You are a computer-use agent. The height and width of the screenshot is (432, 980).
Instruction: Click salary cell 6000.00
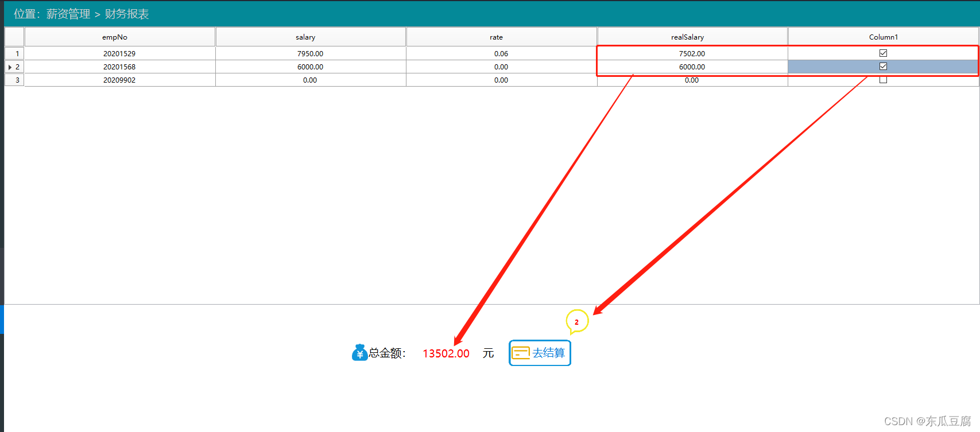coord(311,67)
